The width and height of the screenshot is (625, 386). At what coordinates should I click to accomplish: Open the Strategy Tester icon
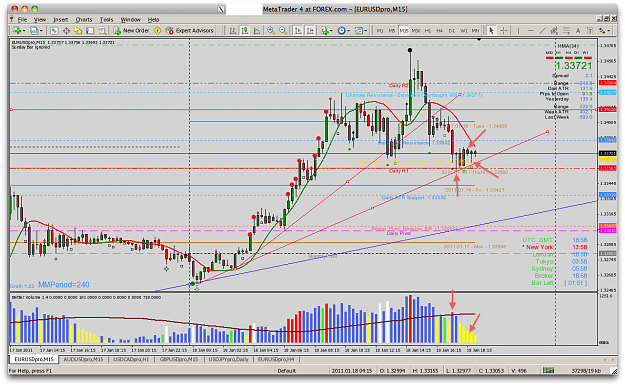point(102,30)
